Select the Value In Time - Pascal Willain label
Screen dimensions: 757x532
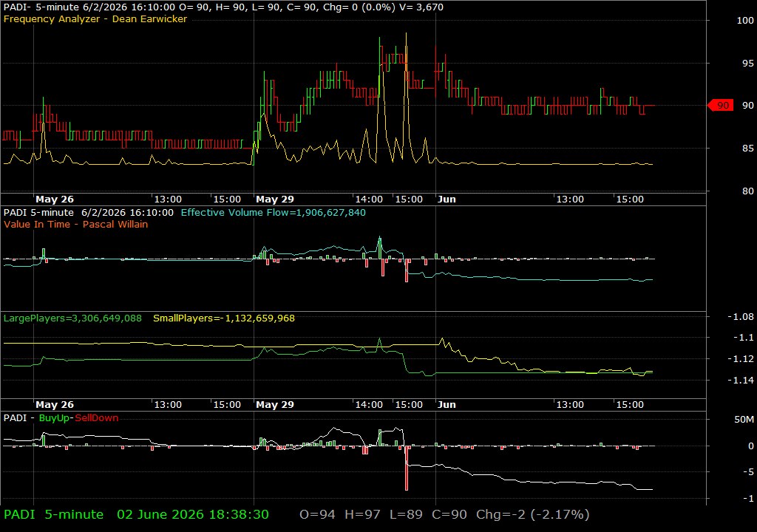point(76,224)
